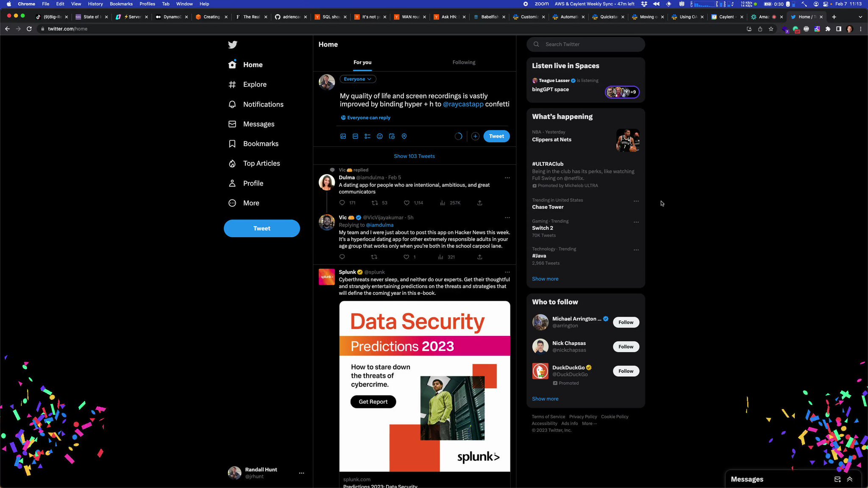Open Profile person icon
The width and height of the screenshot is (868, 488).
tap(232, 183)
